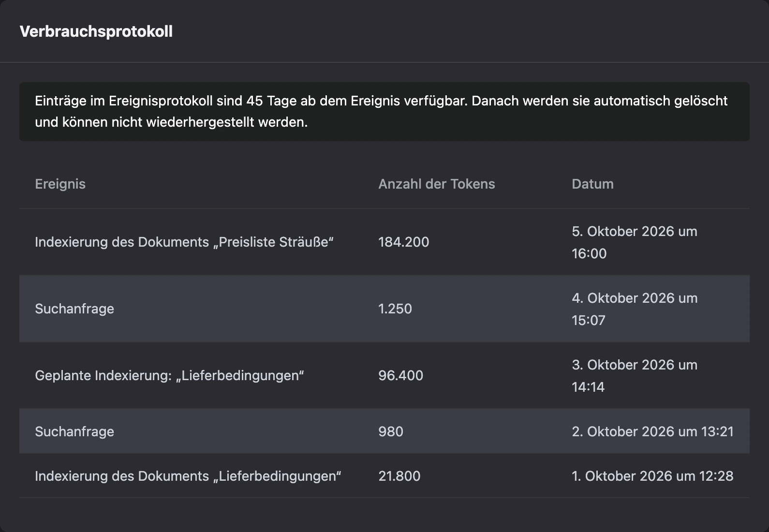The width and height of the screenshot is (769, 532).
Task: Click the token count 96.400
Action: coord(401,375)
